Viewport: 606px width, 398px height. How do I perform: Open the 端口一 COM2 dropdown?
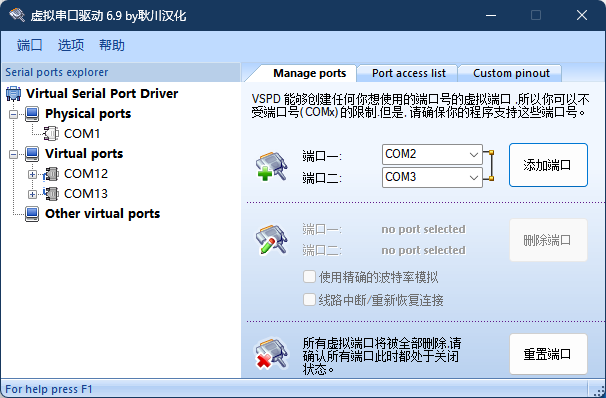click(432, 155)
